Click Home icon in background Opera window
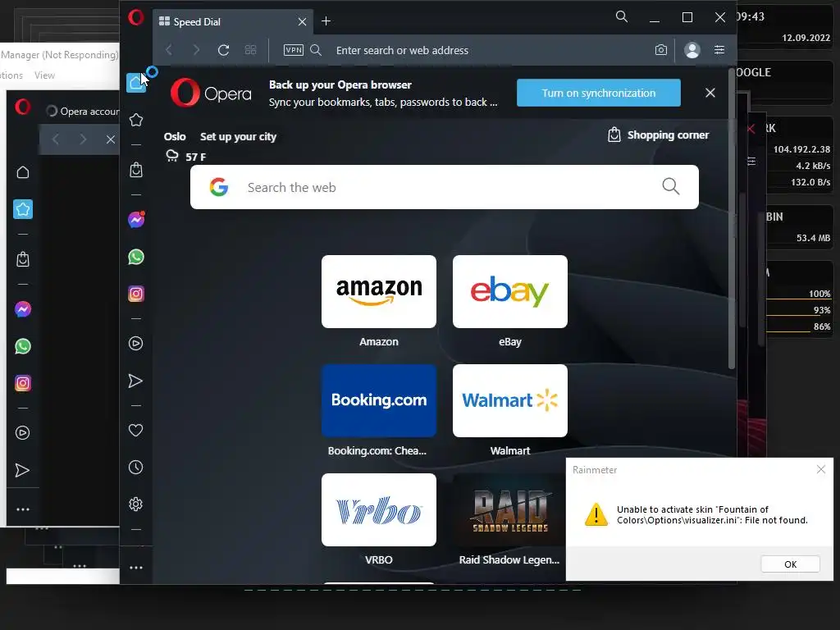Screen dimensions: 840x630 (22, 172)
